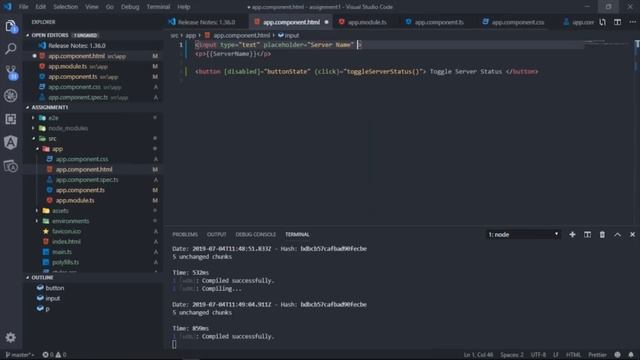Viewport: 640px width, 360px height.
Task: Maximize the panel with up chevron
Action: (x=617, y=234)
